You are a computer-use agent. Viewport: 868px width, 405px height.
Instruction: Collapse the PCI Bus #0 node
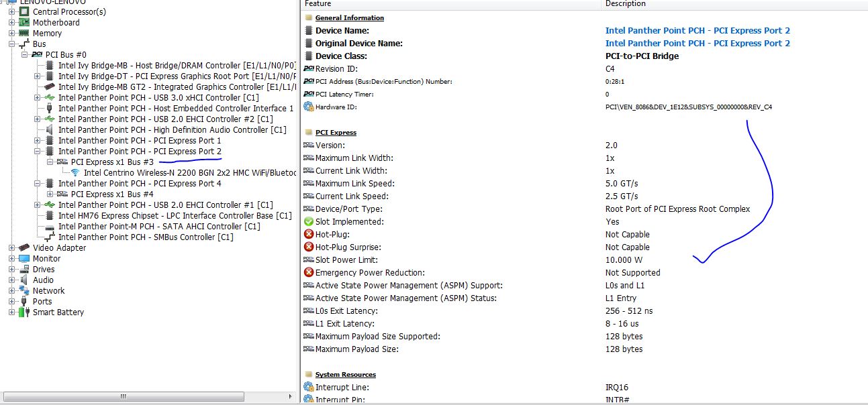click(x=24, y=54)
